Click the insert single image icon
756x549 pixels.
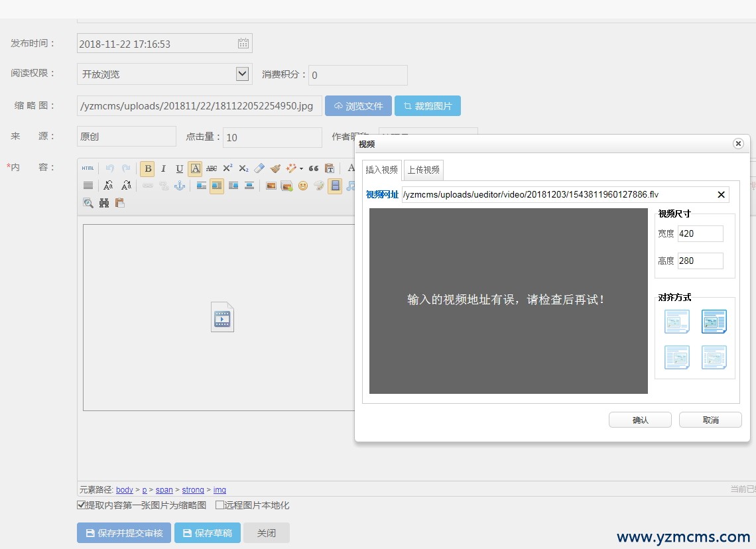coord(271,186)
